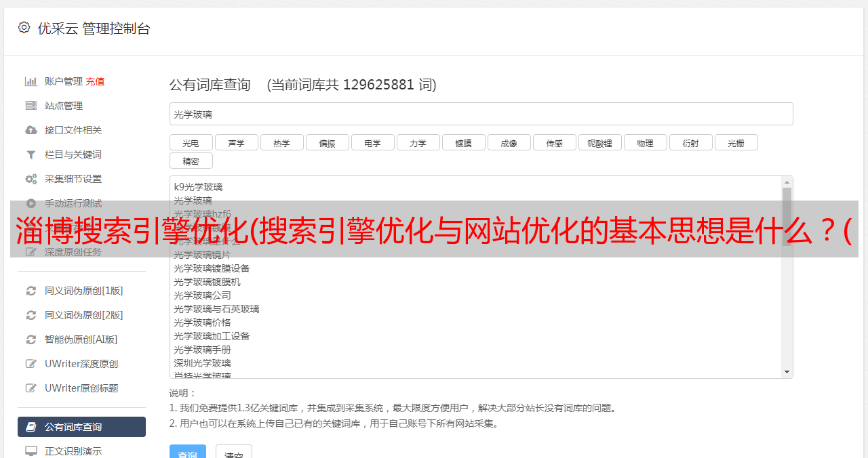The image size is (868, 458).
Task: Click the results list scrollbar down arrow
Action: 787,372
